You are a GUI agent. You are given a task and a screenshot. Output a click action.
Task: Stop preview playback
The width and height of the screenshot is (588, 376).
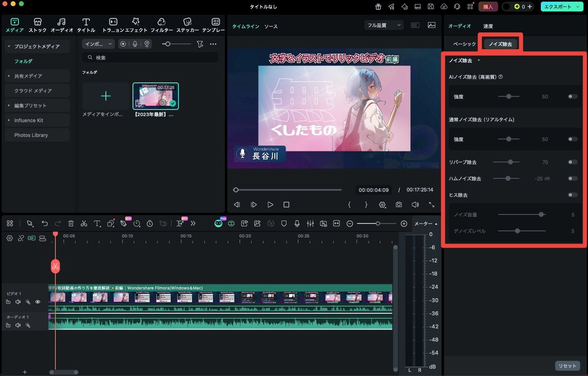[x=286, y=204]
